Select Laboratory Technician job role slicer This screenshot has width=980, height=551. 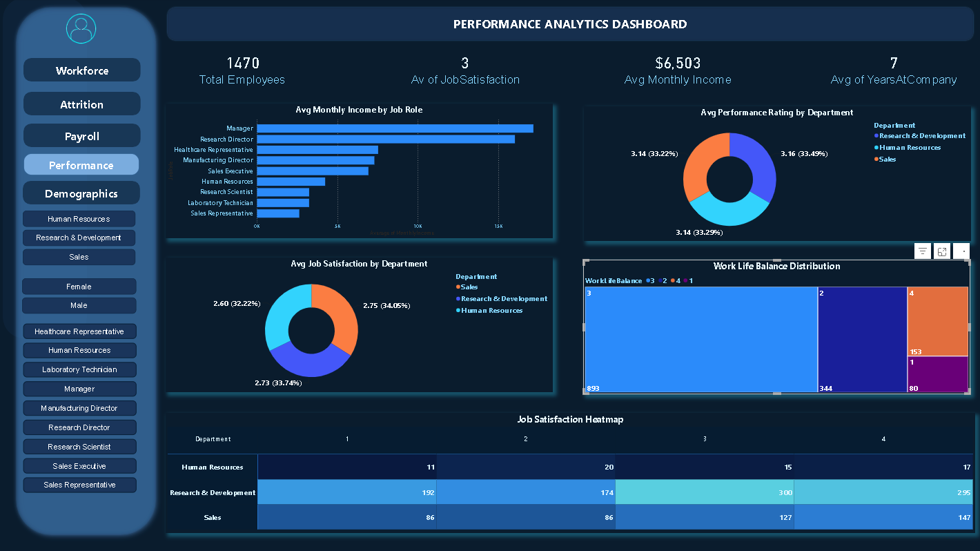tap(79, 369)
